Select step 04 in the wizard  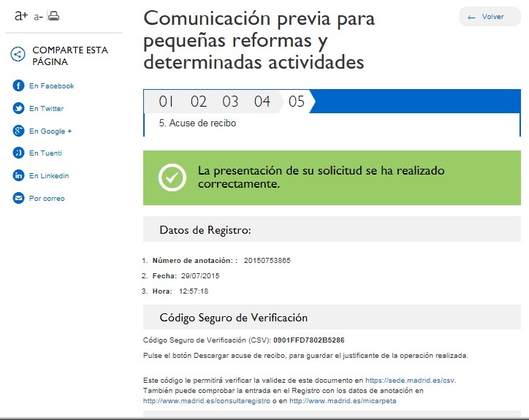click(x=262, y=102)
